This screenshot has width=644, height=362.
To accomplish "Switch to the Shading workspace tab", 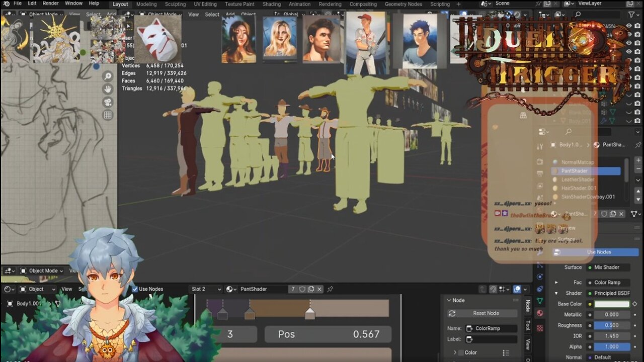I will point(272,4).
